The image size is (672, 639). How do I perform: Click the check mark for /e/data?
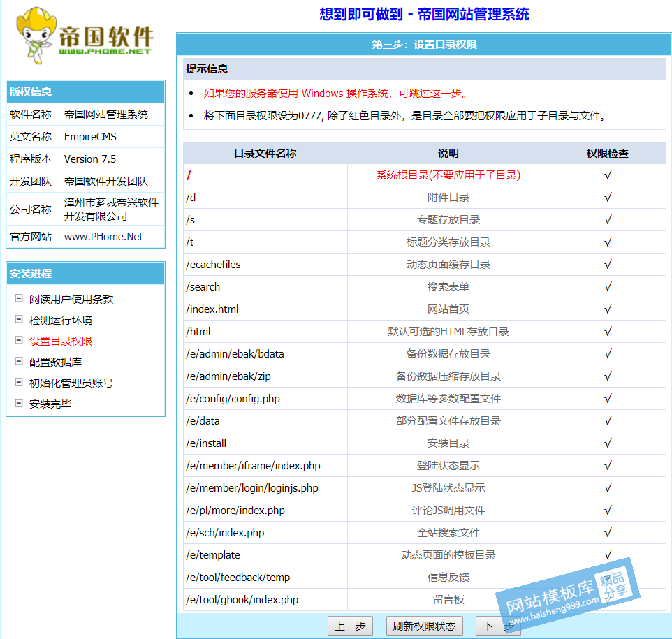[x=608, y=421]
